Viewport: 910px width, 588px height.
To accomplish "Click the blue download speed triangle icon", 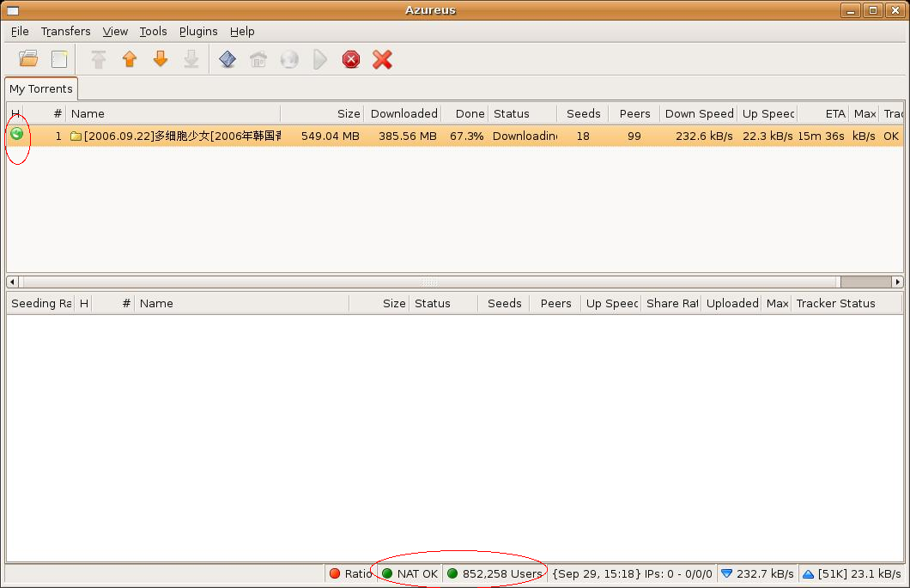I will tap(726, 573).
